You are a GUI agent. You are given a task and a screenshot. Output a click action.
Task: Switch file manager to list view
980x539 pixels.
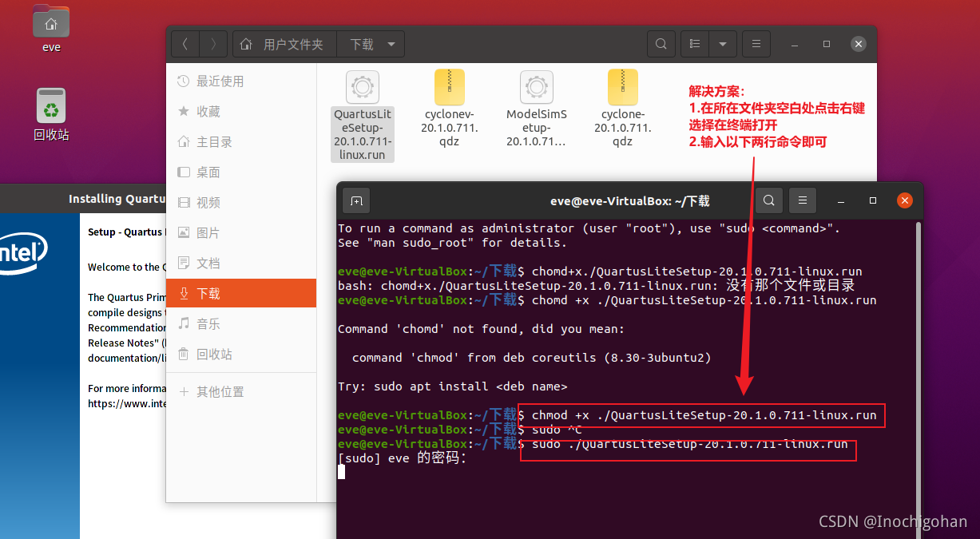coord(695,44)
